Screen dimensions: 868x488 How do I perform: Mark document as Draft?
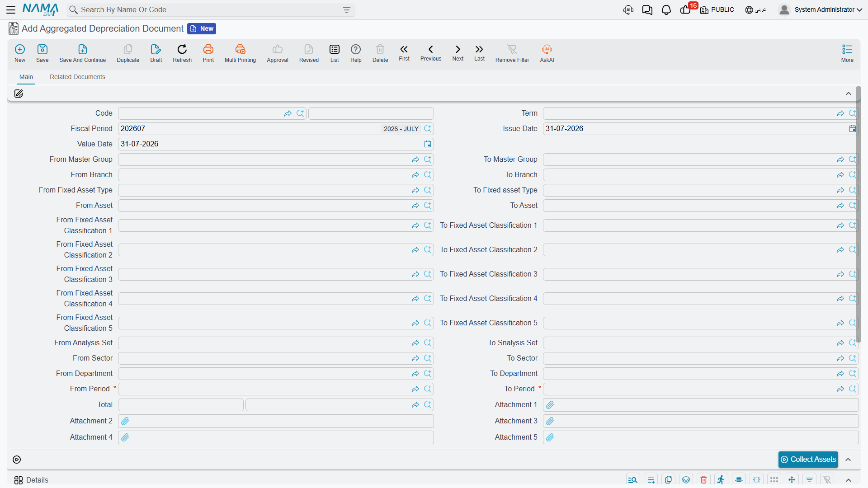[x=156, y=53]
